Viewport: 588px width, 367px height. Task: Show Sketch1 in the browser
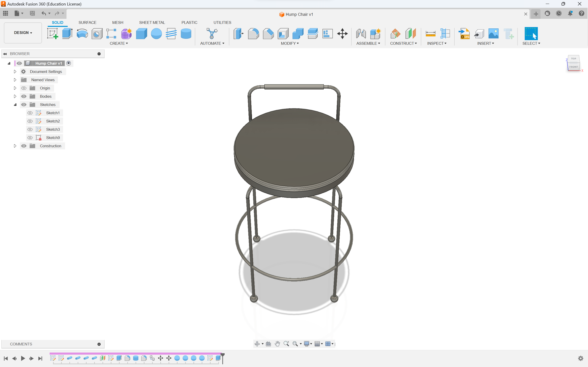tap(30, 113)
